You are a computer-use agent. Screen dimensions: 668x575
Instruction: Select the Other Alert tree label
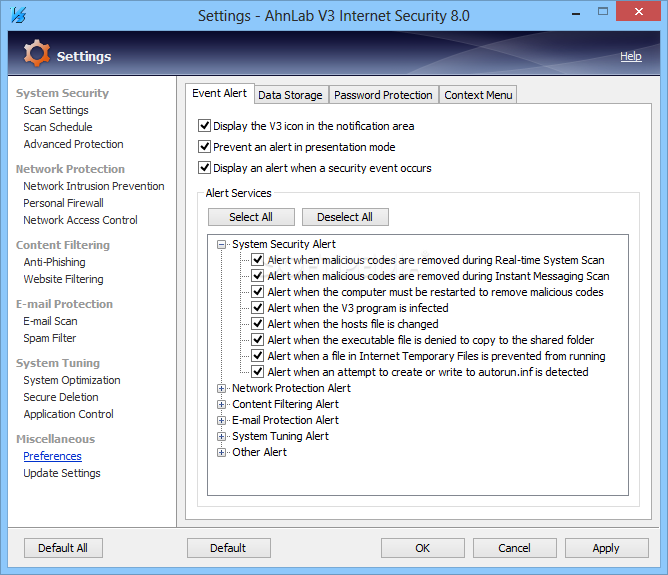[259, 452]
